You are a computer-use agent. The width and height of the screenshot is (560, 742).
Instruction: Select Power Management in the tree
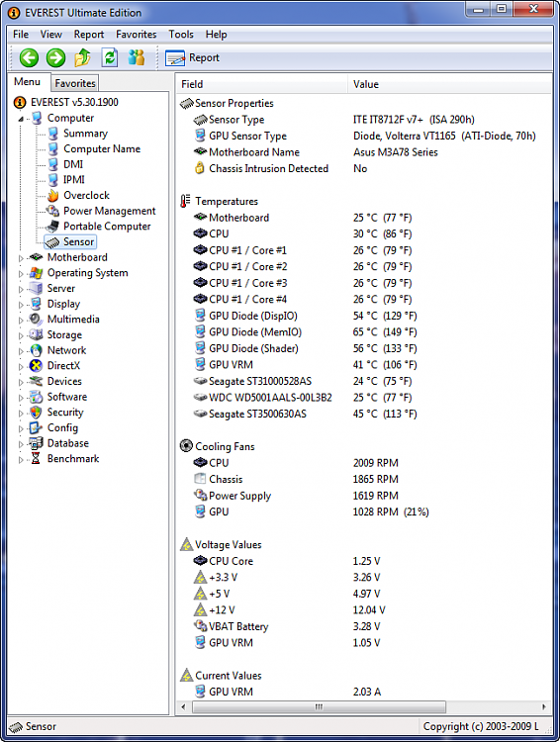110,211
